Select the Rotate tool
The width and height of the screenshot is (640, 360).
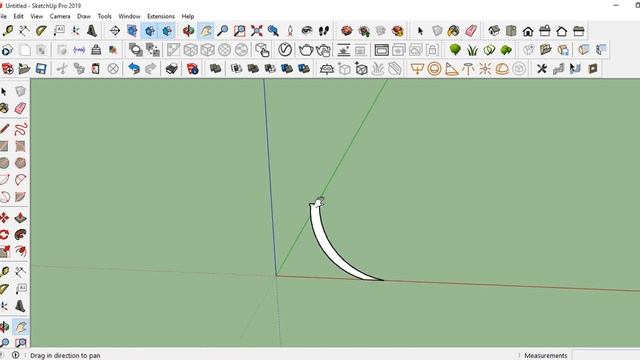4,235
